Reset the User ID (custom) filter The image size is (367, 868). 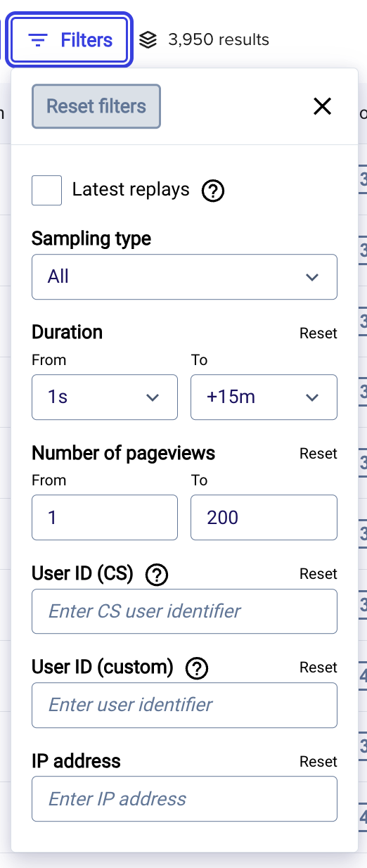[318, 668]
